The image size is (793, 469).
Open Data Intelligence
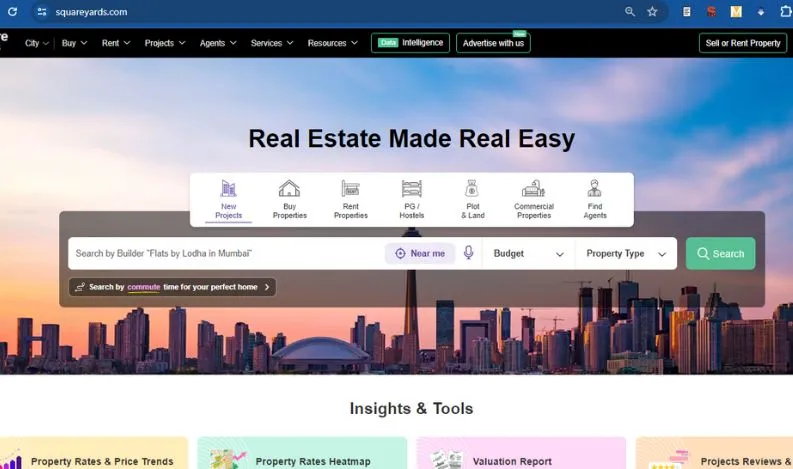point(410,43)
